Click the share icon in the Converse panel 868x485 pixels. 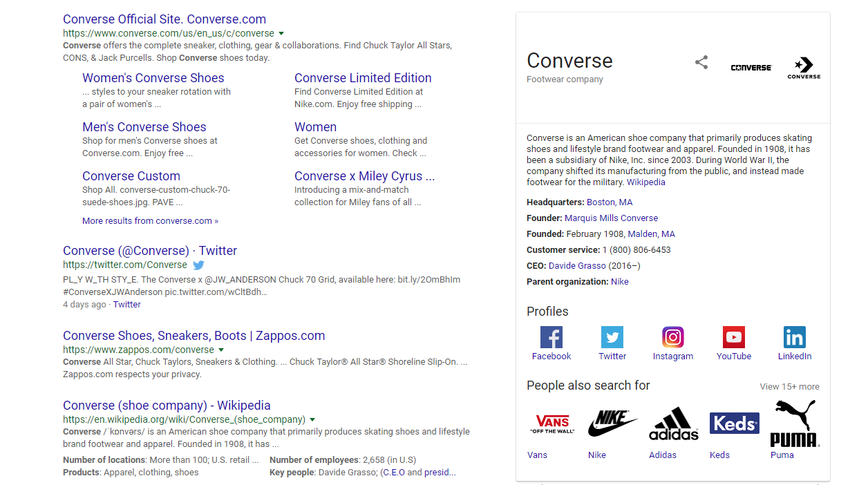(701, 63)
